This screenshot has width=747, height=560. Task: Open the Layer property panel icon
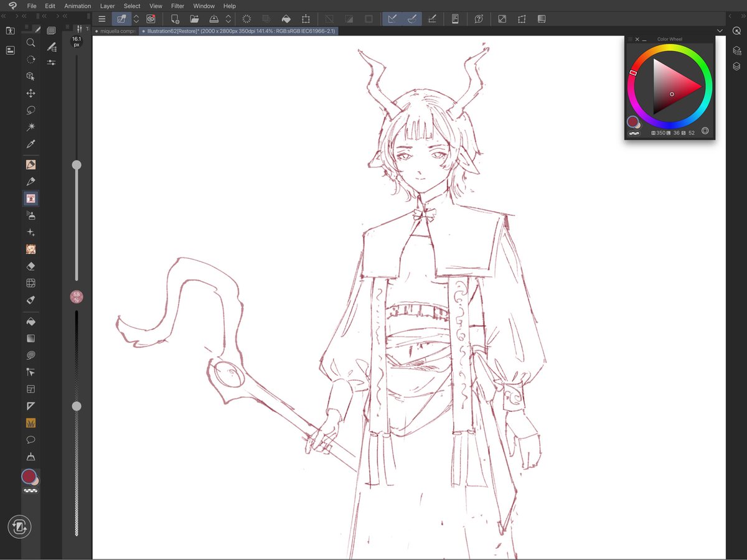pos(736,50)
